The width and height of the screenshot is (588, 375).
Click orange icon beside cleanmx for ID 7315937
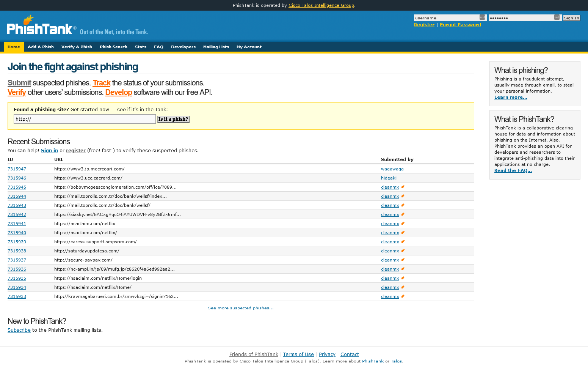coord(403,260)
